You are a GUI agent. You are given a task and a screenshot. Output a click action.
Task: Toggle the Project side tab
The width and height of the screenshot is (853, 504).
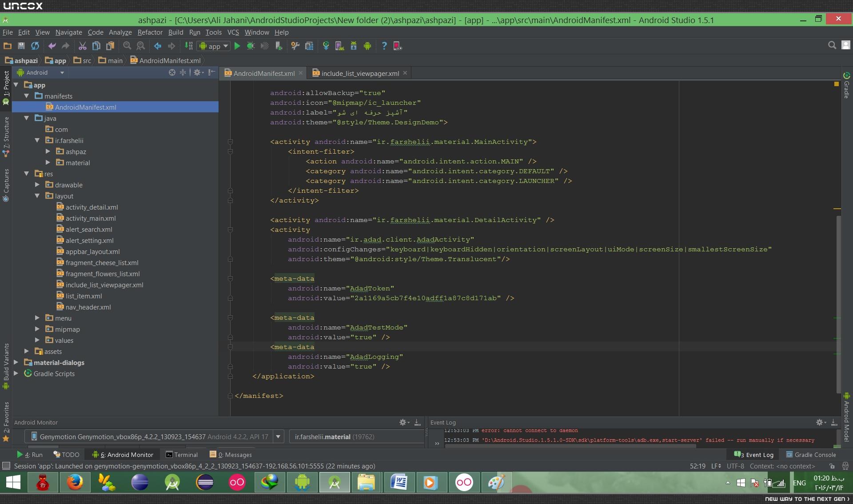pyautogui.click(x=6, y=88)
